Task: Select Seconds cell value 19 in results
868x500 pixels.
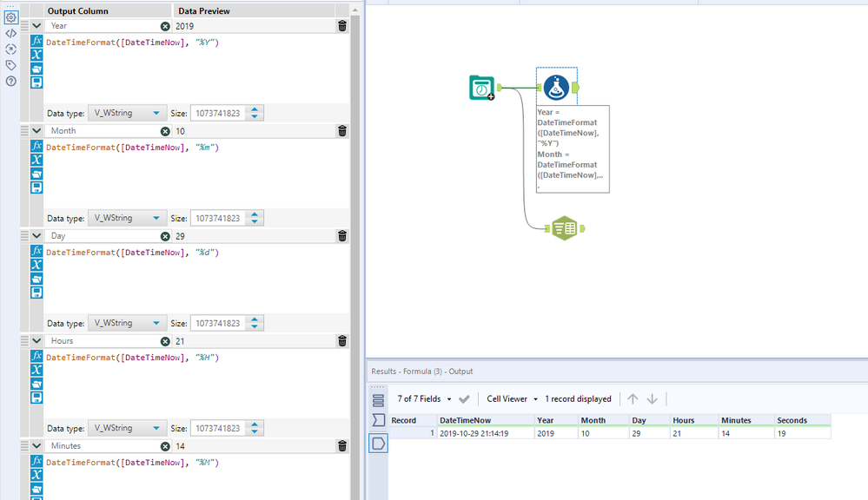Action: (802, 434)
